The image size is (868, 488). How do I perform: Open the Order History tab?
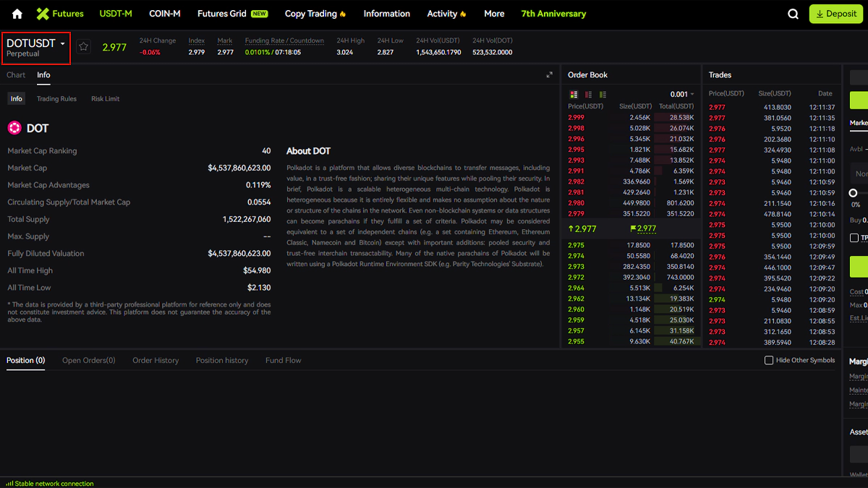[156, 360]
